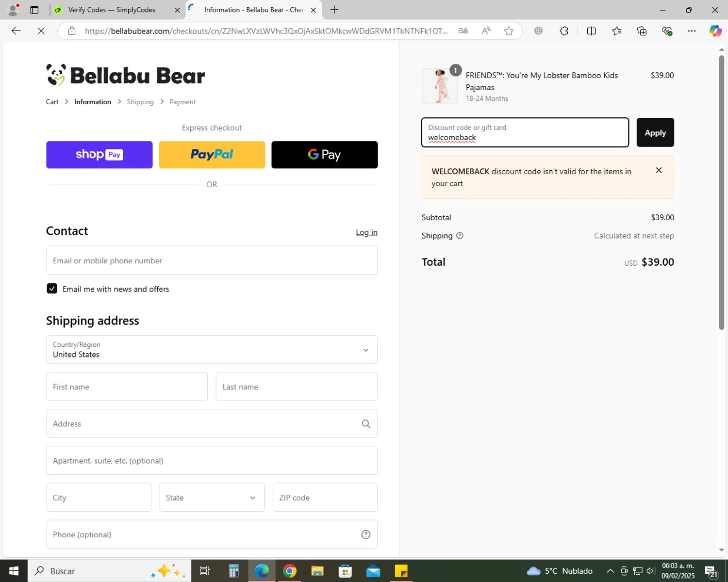The width and height of the screenshot is (728, 582).
Task: Click the address search magnifier icon
Action: click(366, 424)
